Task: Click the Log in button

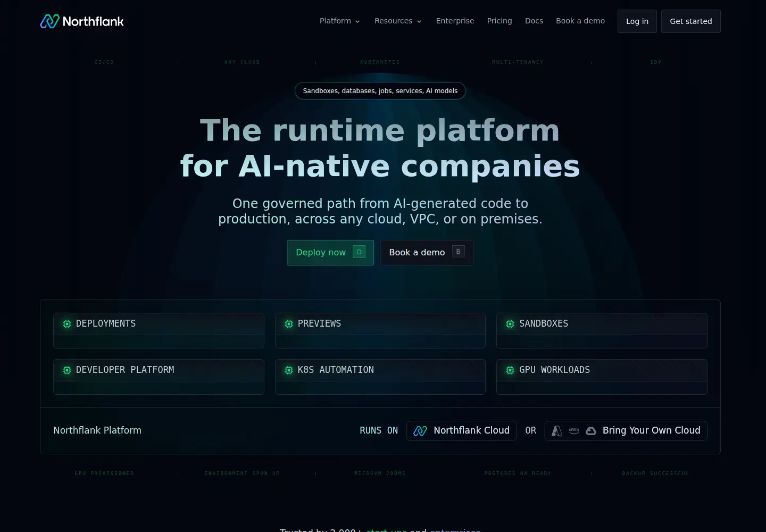Action: pyautogui.click(x=637, y=21)
